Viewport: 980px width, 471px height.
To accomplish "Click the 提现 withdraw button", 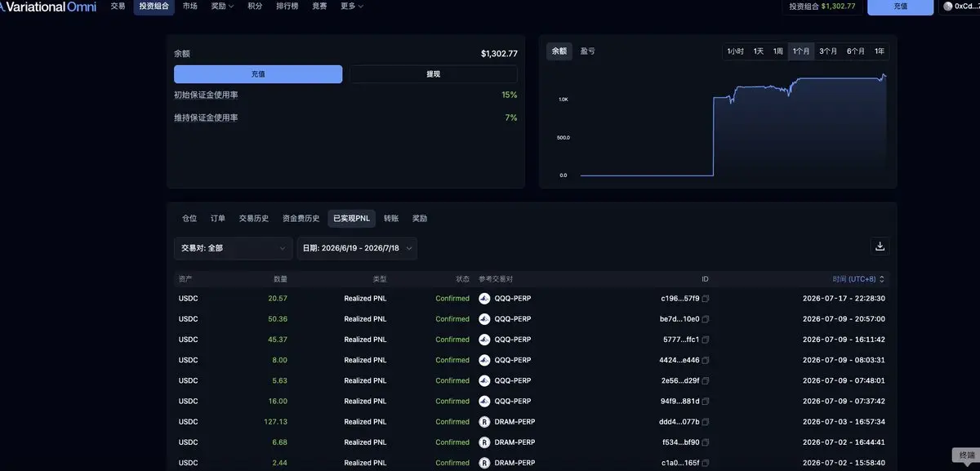I will pos(434,74).
